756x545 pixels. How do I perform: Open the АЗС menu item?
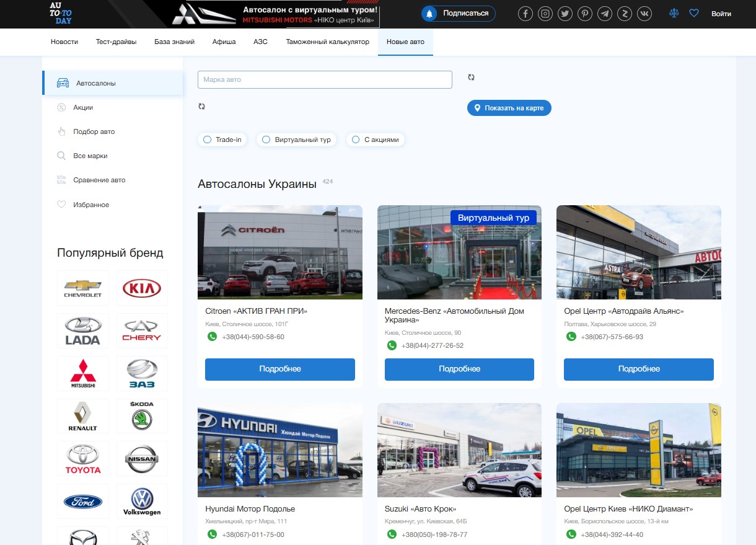(x=261, y=42)
